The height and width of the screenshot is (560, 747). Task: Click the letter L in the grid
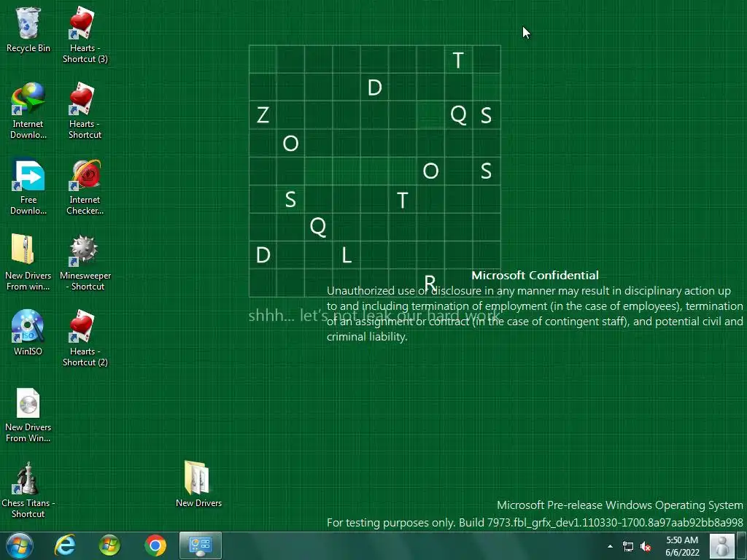pos(347,255)
